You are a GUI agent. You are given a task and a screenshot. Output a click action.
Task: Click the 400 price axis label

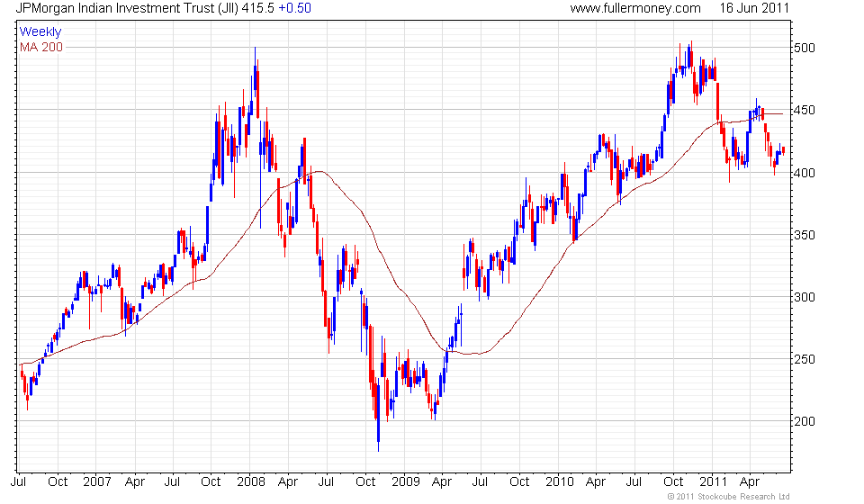804,173
